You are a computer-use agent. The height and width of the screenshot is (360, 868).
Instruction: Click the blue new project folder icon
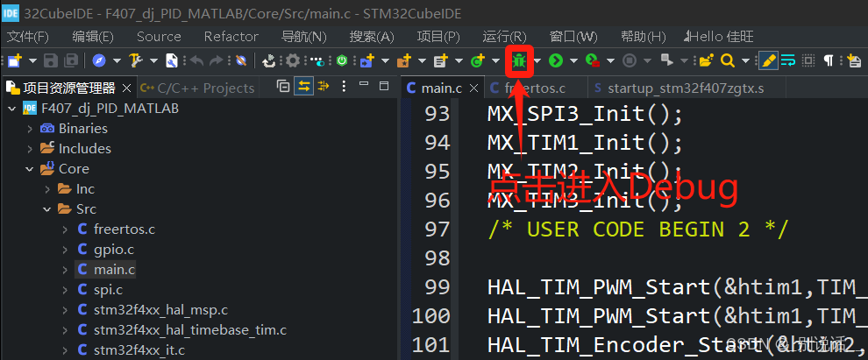pyautogui.click(x=366, y=60)
